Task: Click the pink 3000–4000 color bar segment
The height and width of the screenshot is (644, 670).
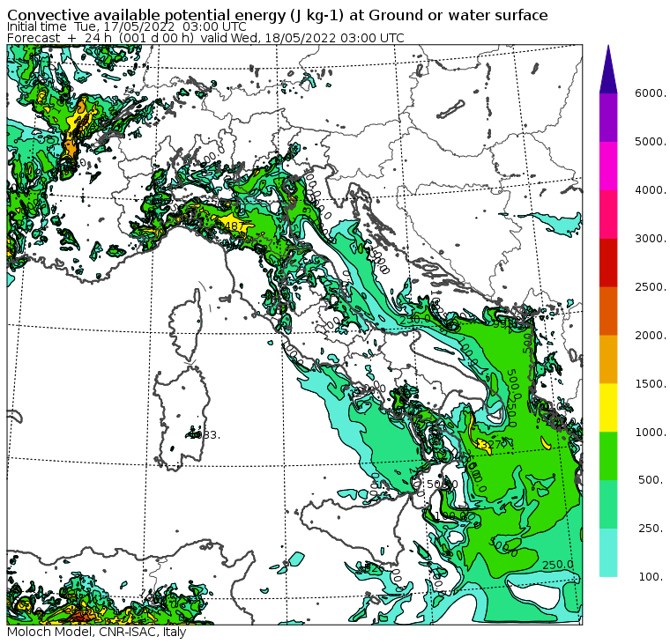Action: [x=608, y=214]
